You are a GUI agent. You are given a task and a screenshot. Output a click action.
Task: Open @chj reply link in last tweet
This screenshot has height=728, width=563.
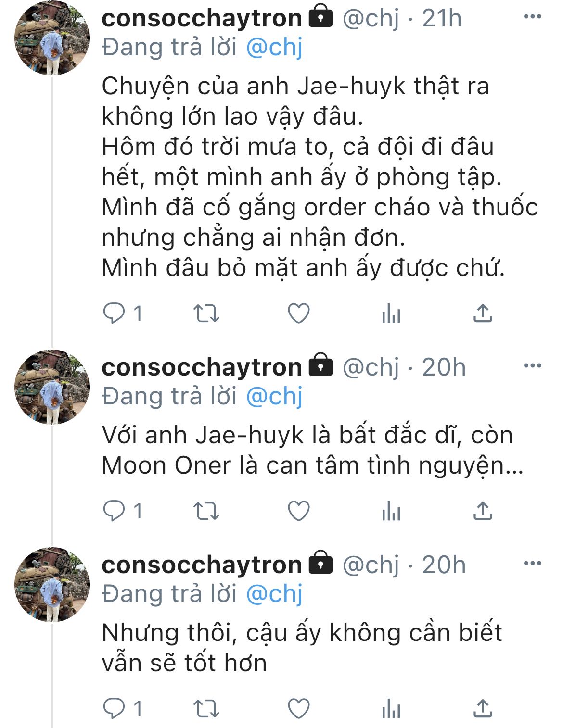274,594
